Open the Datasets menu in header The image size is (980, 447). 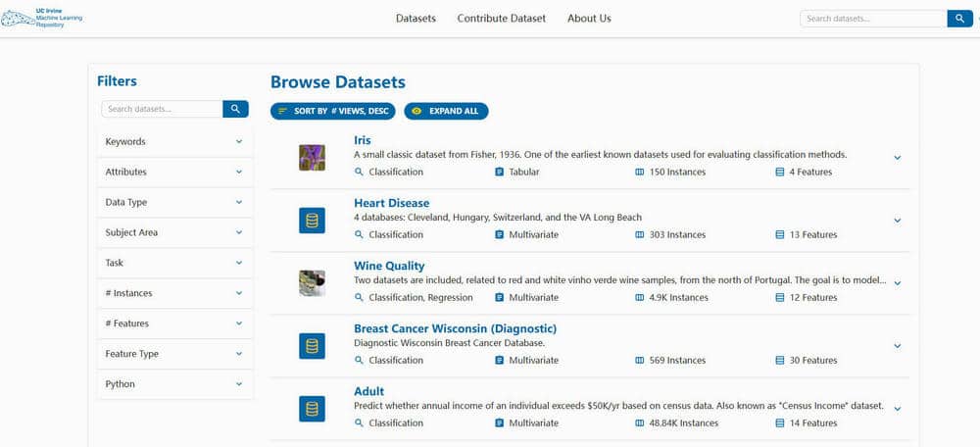416,19
